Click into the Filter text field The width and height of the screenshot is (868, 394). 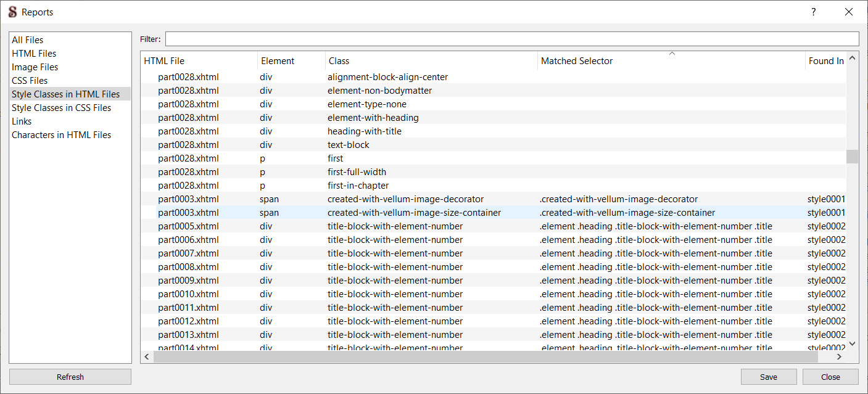click(511, 39)
